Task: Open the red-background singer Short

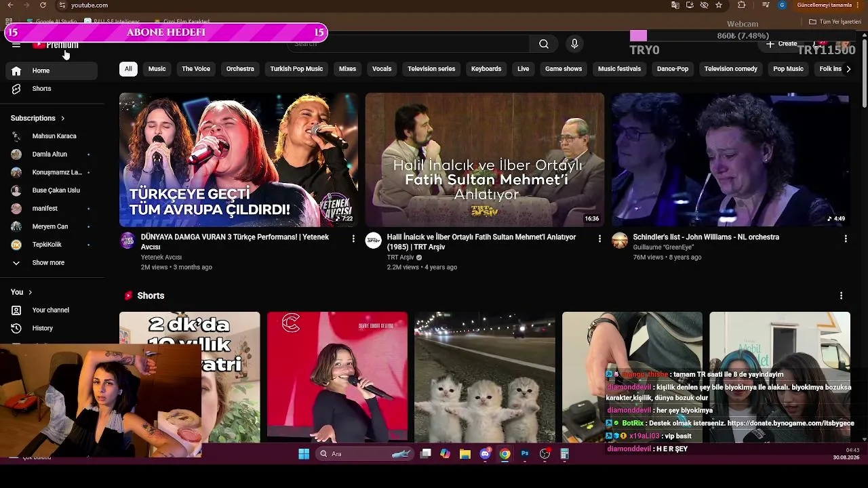Action: pyautogui.click(x=337, y=377)
